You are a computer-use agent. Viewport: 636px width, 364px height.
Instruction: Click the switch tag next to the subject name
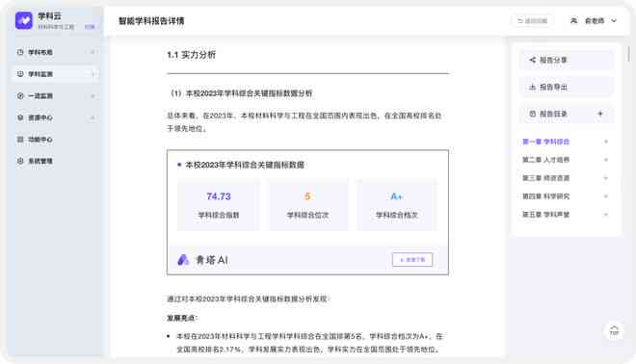point(90,27)
